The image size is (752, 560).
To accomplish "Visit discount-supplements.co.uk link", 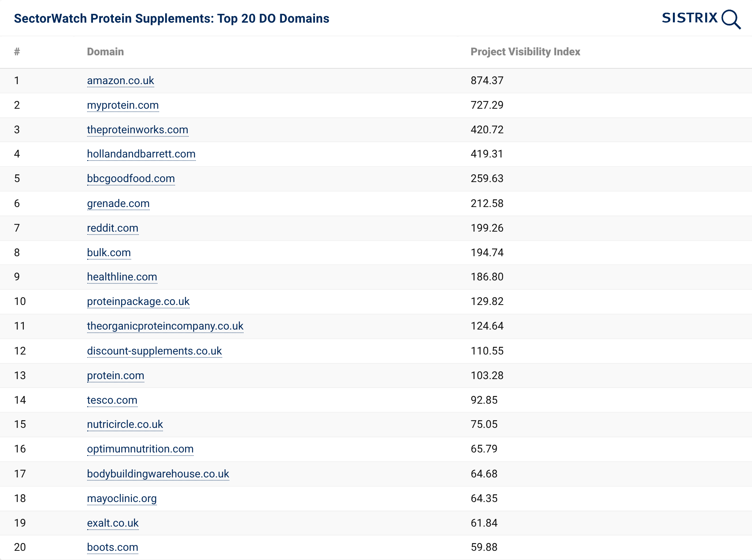I will pos(154,351).
